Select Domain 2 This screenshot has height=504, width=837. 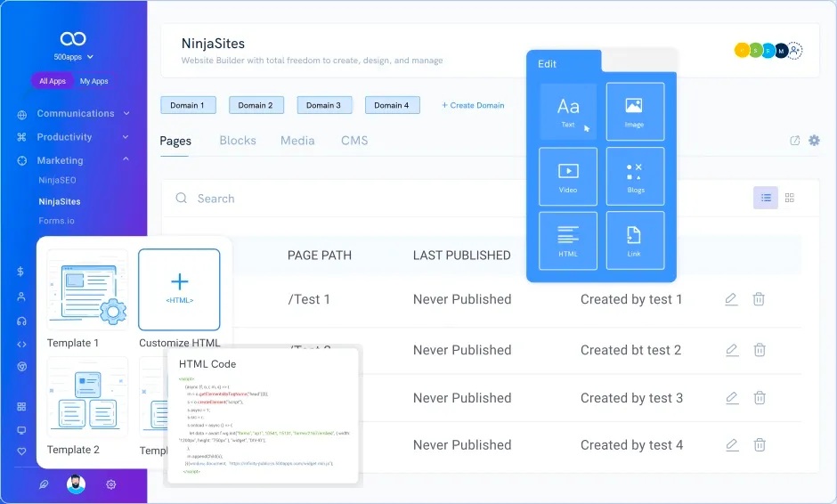click(256, 105)
